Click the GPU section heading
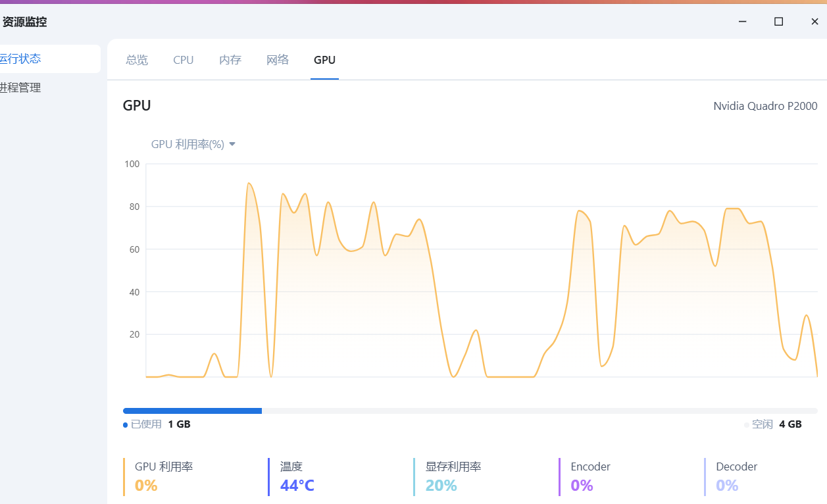This screenshot has height=504, width=827. click(x=137, y=105)
